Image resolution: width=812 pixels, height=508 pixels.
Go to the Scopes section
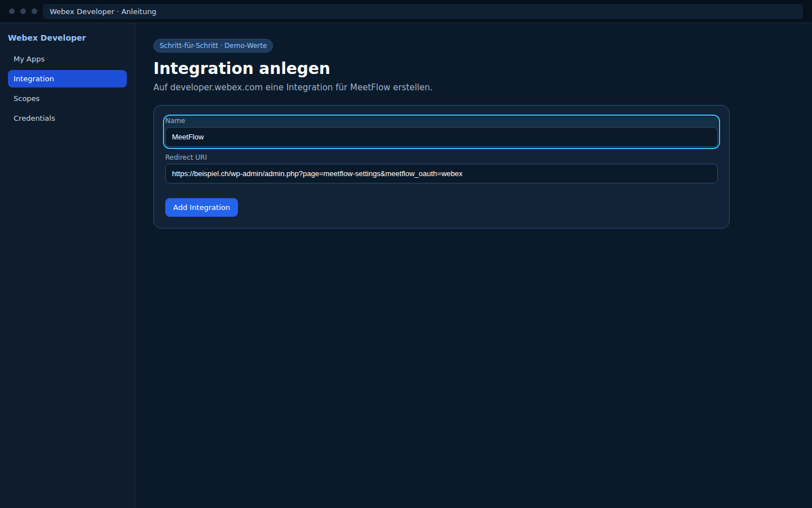point(67,99)
